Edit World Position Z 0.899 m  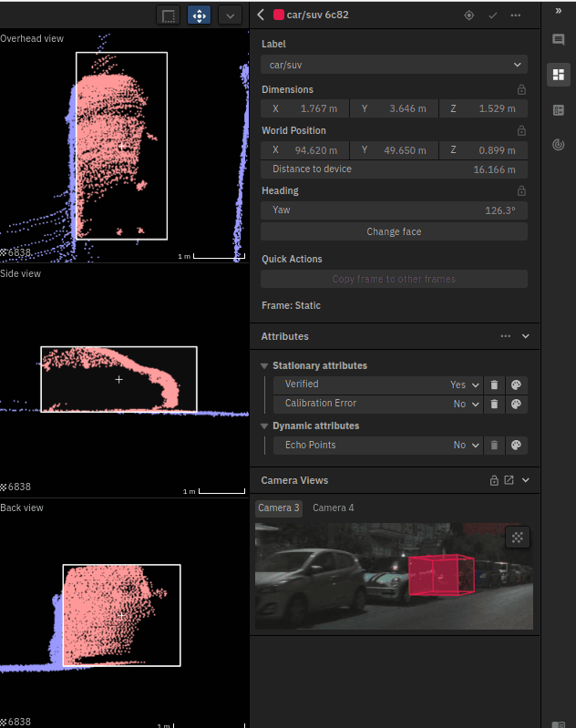click(484, 150)
